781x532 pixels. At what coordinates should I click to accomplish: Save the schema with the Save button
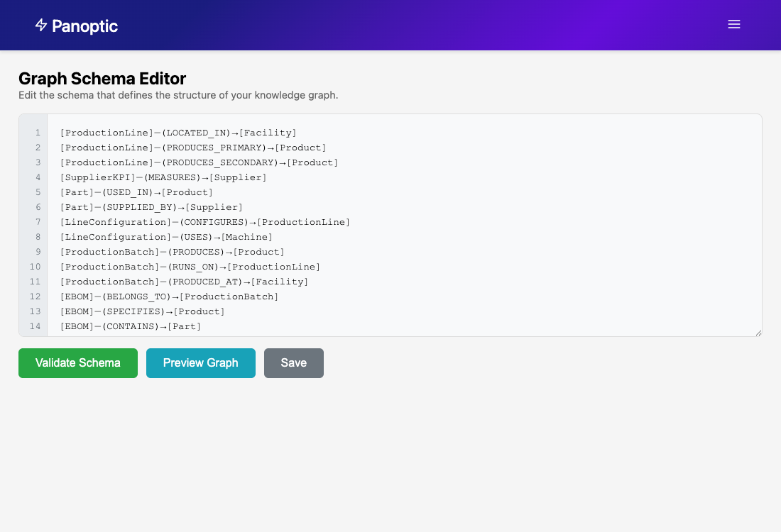tap(293, 363)
